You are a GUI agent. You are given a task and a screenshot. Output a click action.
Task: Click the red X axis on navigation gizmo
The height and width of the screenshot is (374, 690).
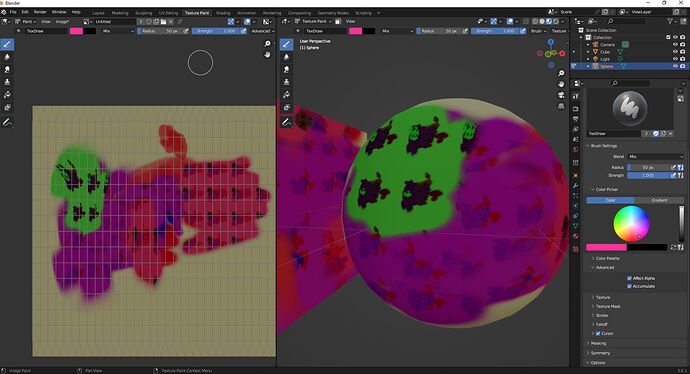pos(562,53)
